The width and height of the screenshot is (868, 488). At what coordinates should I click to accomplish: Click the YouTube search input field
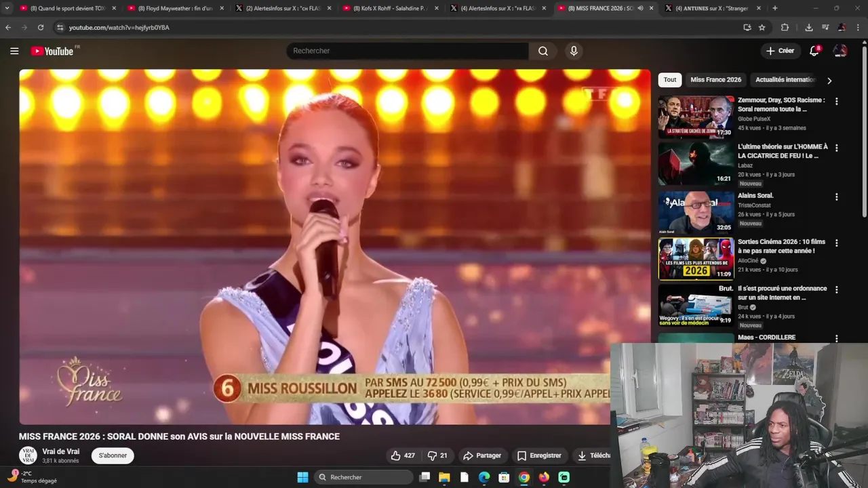407,51
